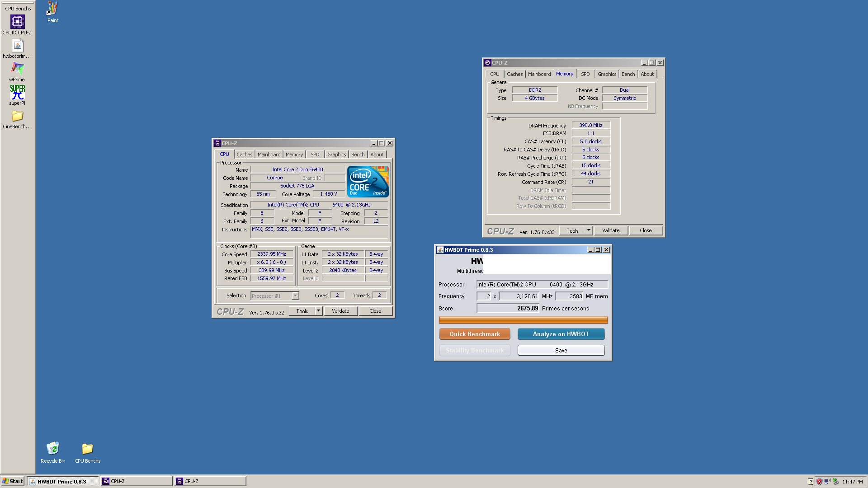Launch the wPrime desktop icon
Viewport: 868px width, 488px height.
coord(17,71)
